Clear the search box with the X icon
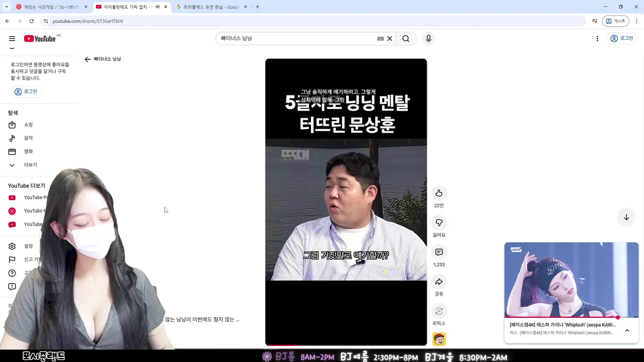Viewport: 644px width, 362px height. 389,39
